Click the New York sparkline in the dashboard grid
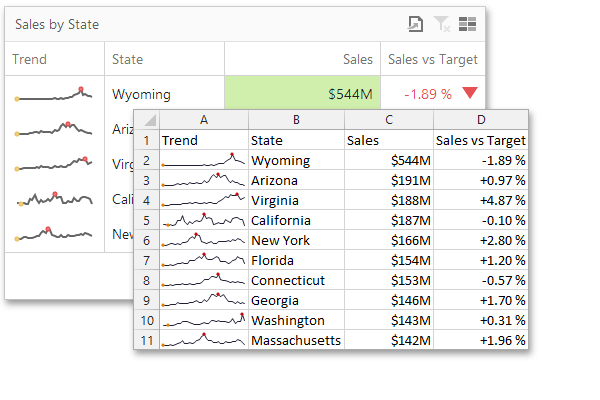The height and width of the screenshot is (400, 600). [x=54, y=233]
